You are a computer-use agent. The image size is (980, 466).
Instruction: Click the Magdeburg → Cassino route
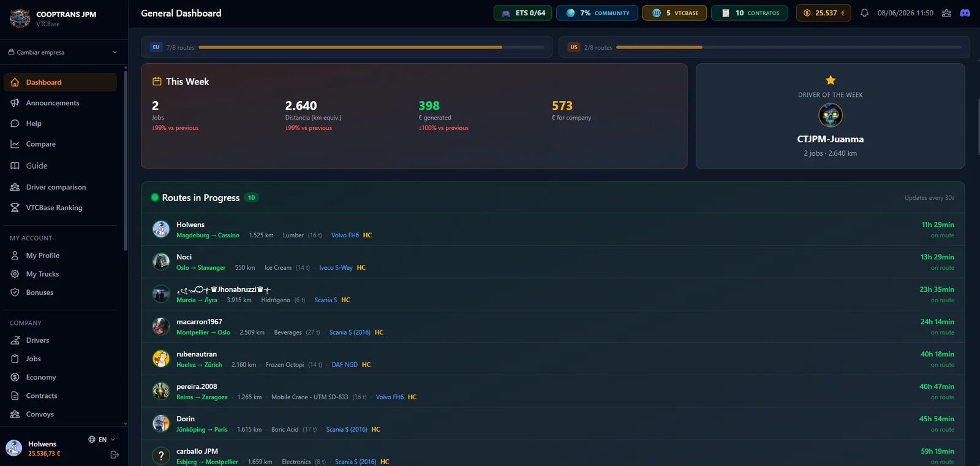[x=208, y=235]
